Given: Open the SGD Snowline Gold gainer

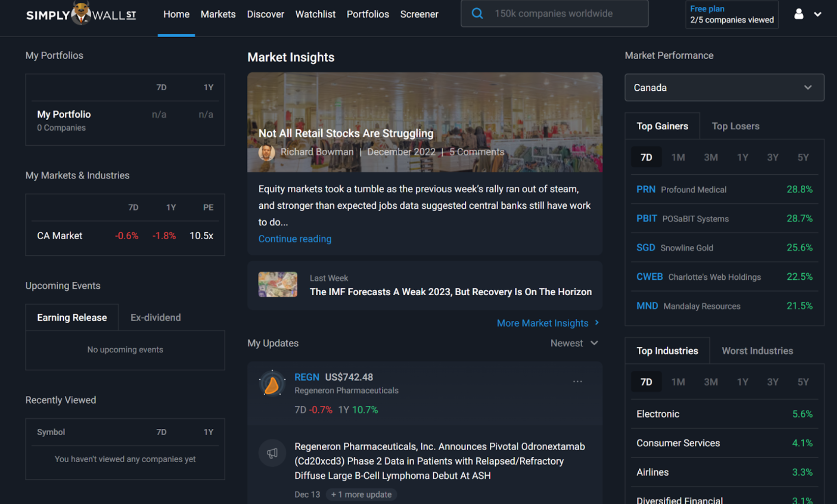Looking at the screenshot, I should (724, 248).
